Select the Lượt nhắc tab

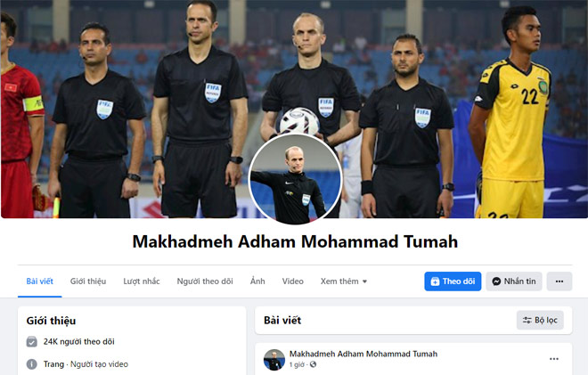[142, 281]
